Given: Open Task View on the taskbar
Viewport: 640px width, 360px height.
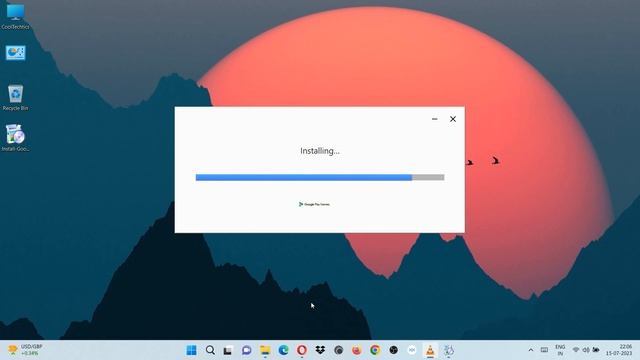Looking at the screenshot, I should pos(228,350).
